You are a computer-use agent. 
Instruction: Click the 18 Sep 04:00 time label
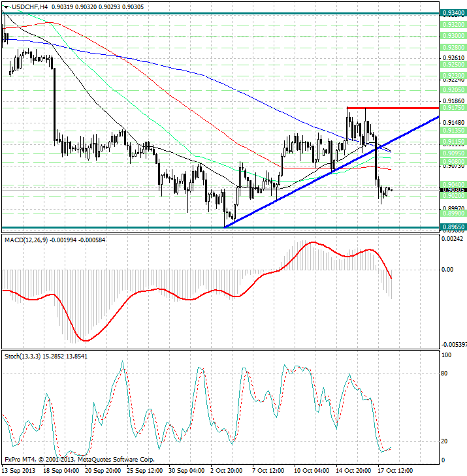click(61, 471)
